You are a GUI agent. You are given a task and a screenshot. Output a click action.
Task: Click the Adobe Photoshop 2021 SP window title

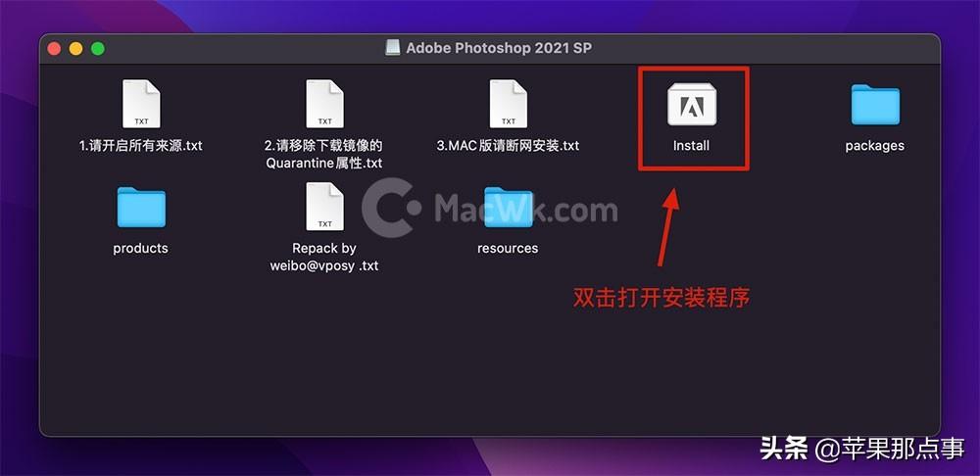pos(499,48)
